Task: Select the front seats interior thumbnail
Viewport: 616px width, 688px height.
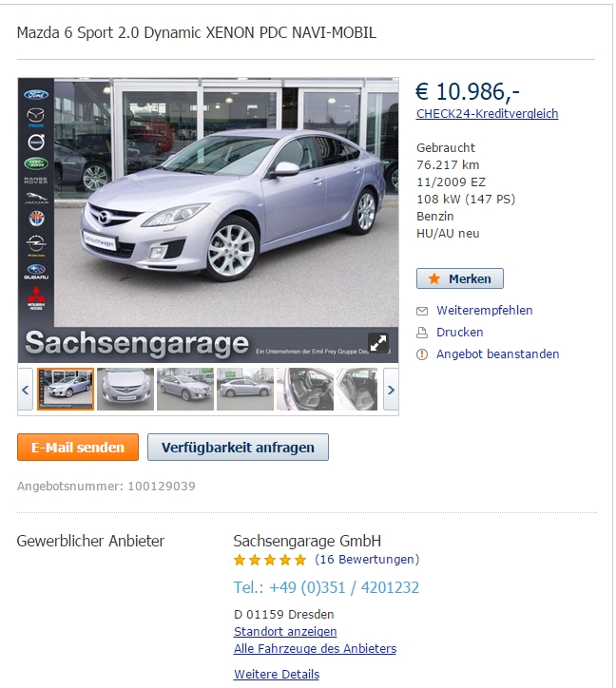Action: tap(305, 390)
